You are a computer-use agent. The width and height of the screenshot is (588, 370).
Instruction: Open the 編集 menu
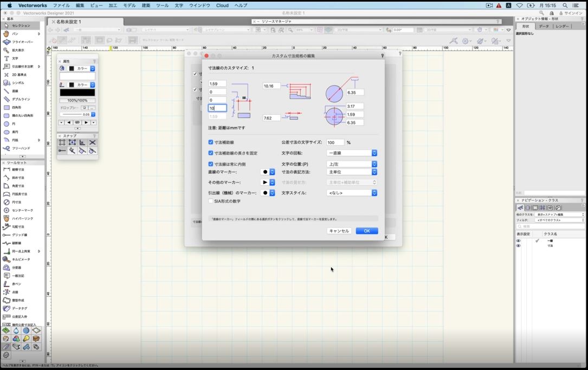click(80, 5)
